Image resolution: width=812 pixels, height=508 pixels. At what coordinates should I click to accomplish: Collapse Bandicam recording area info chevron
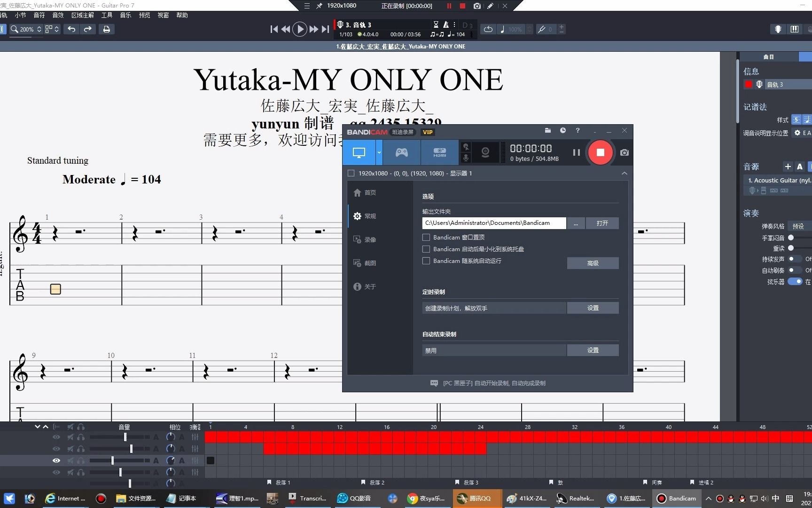coord(624,173)
